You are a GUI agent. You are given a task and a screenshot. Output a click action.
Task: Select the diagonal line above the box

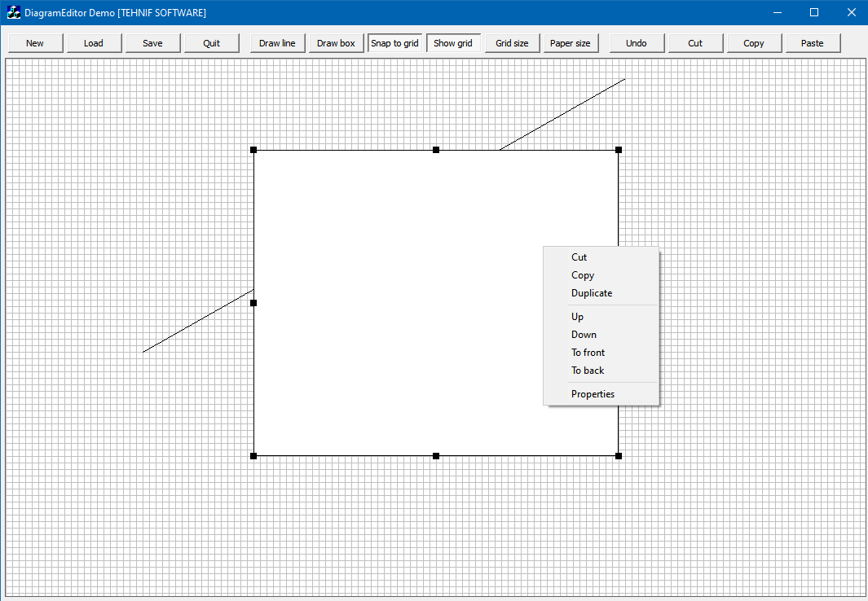[x=562, y=115]
